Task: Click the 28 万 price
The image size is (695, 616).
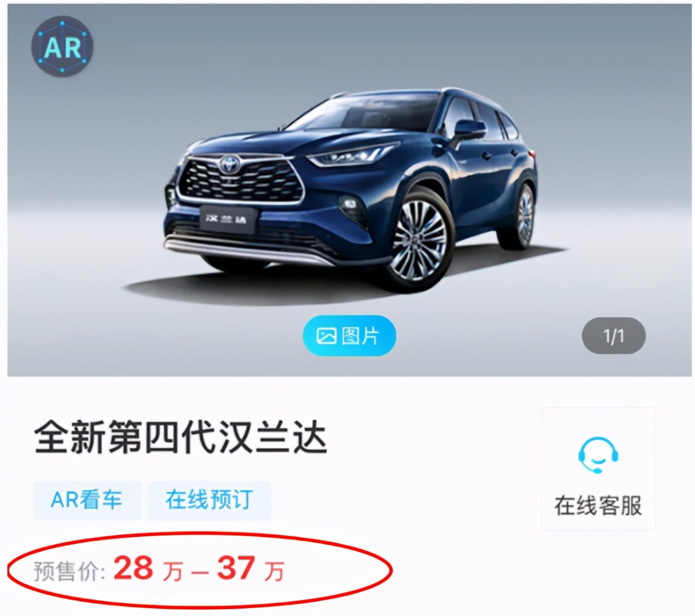Action: tap(148, 569)
